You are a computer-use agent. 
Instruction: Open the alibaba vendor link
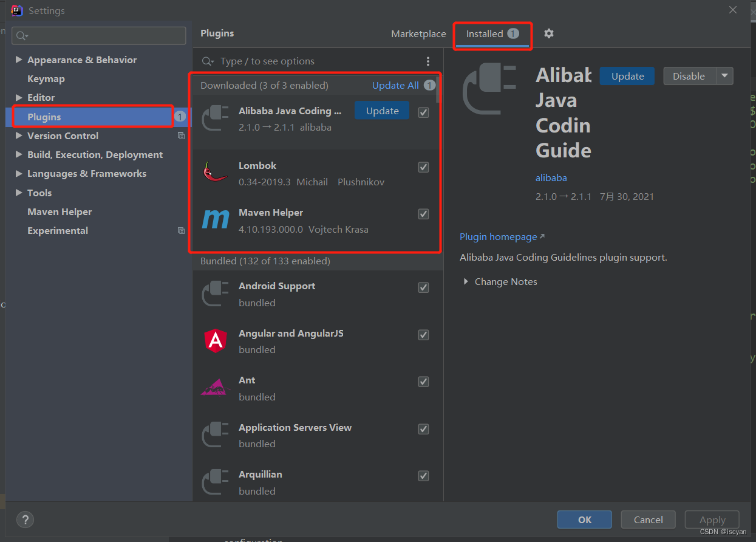[x=551, y=178]
